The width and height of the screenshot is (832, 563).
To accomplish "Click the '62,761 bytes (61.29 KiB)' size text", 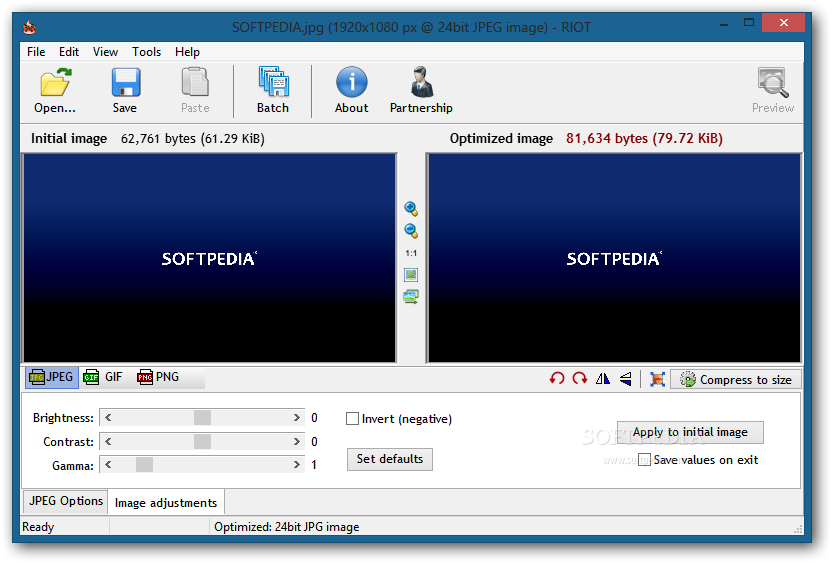I will point(193,138).
